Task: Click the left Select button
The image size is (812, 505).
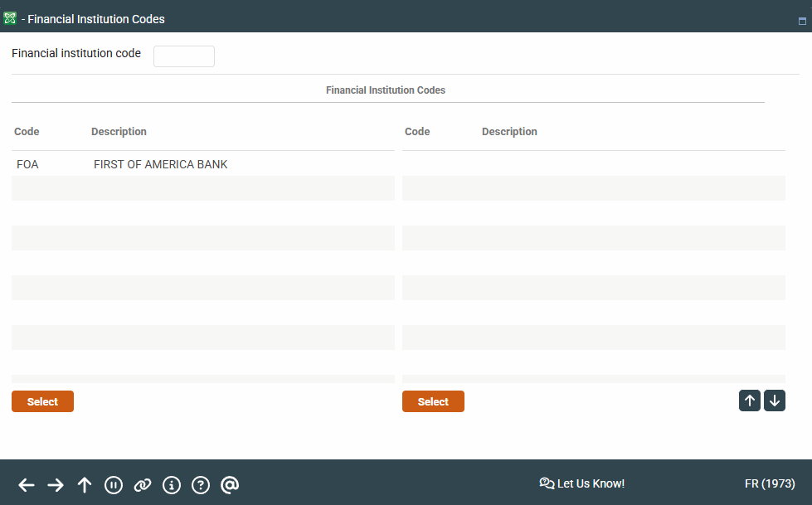Action: [x=42, y=401]
